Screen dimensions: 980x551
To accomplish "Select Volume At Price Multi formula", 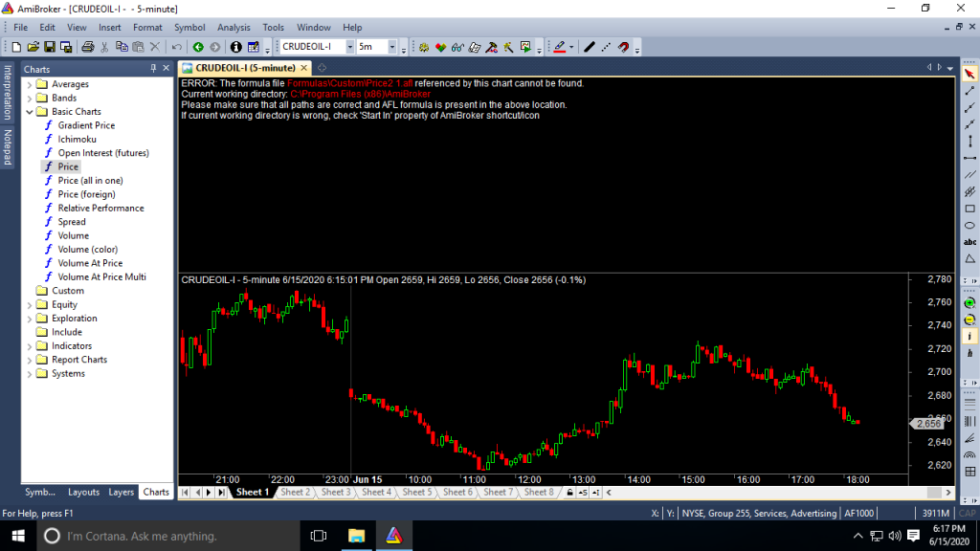I will 101,276.
